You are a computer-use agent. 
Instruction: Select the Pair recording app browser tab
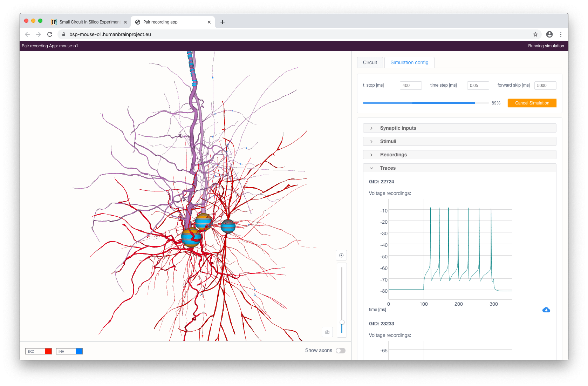tap(173, 22)
